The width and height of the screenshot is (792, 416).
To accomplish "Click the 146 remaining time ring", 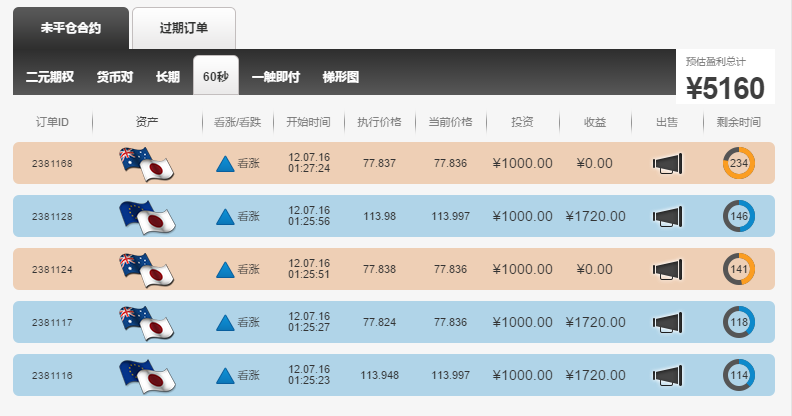I will 739,216.
